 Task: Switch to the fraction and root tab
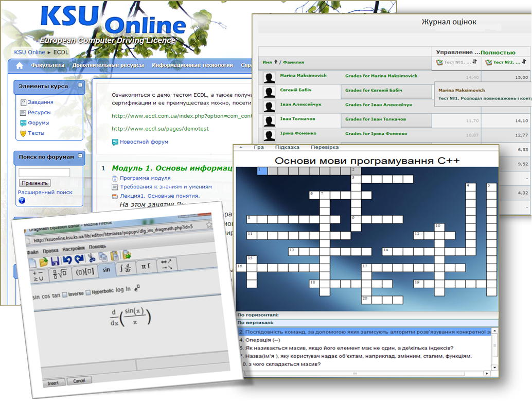click(x=59, y=274)
